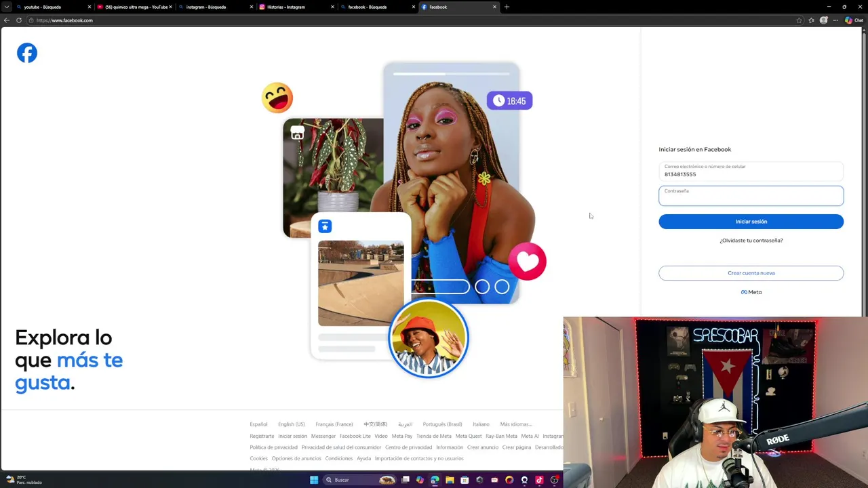Open the Cookies footer link
868x488 pixels.
[258, 459]
